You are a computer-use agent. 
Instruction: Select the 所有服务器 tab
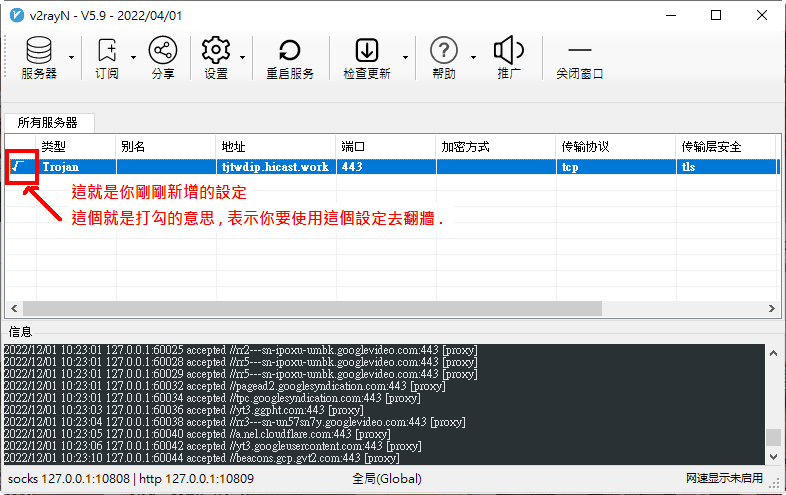(x=47, y=122)
